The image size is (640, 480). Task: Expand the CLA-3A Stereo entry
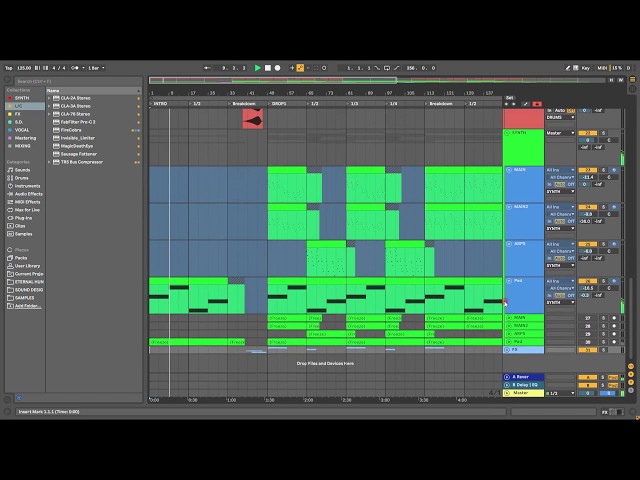tap(49, 106)
